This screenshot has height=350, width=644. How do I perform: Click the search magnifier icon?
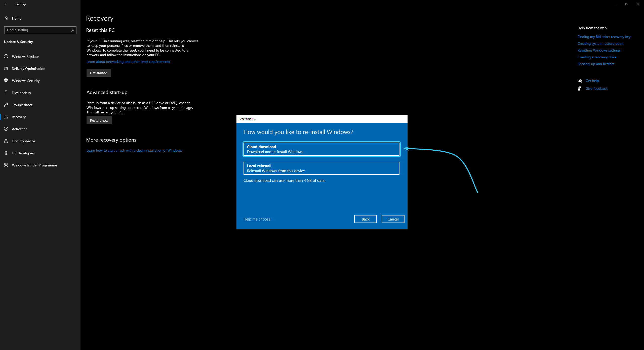click(73, 30)
